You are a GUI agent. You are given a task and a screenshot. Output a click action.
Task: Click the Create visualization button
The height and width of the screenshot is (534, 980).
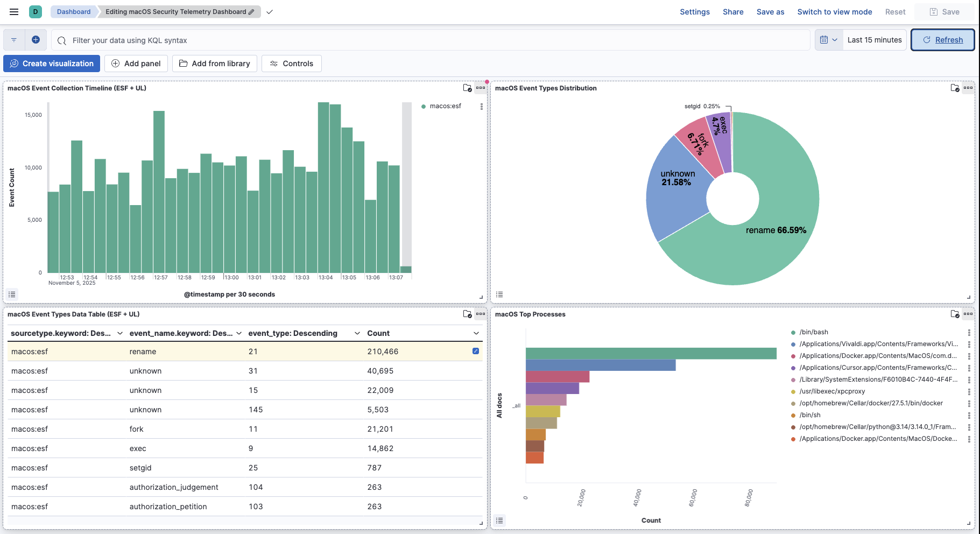point(51,63)
